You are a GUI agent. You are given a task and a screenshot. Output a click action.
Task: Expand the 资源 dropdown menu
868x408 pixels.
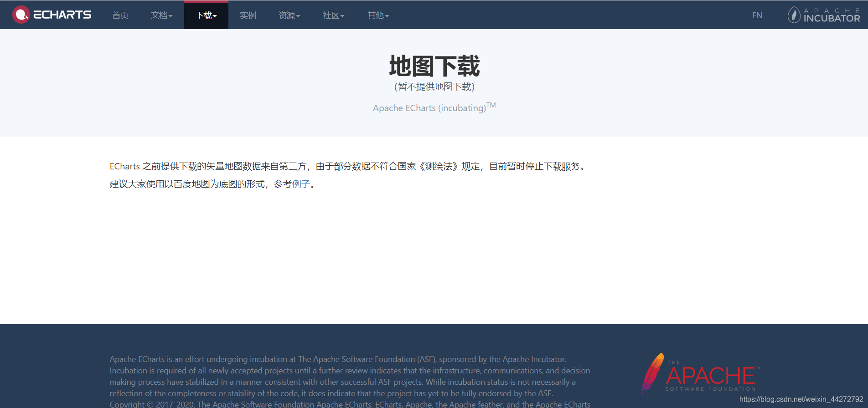289,15
